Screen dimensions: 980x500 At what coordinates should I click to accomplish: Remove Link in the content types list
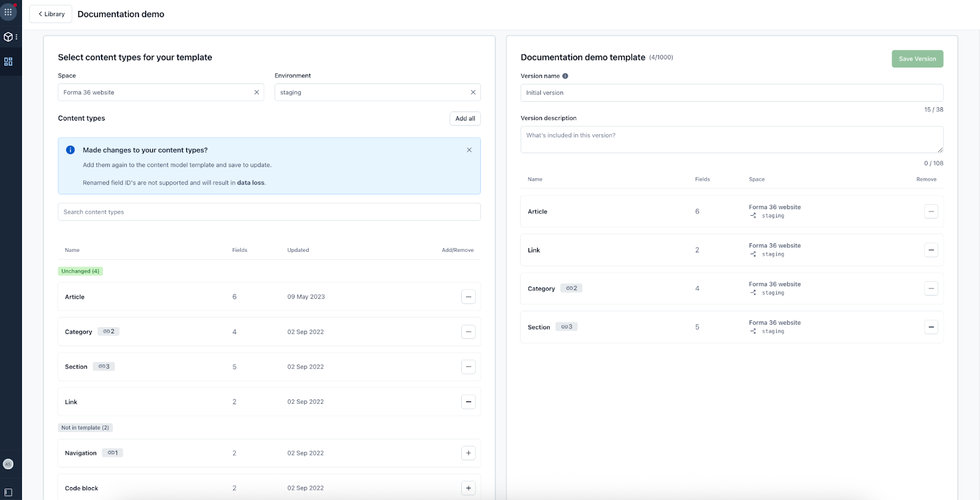pyautogui.click(x=469, y=402)
